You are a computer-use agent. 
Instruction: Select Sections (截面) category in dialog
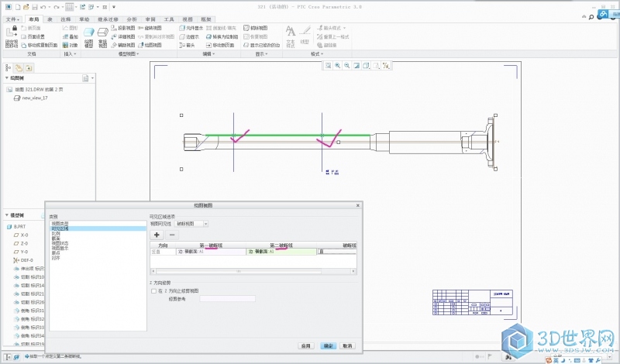[x=56, y=239]
